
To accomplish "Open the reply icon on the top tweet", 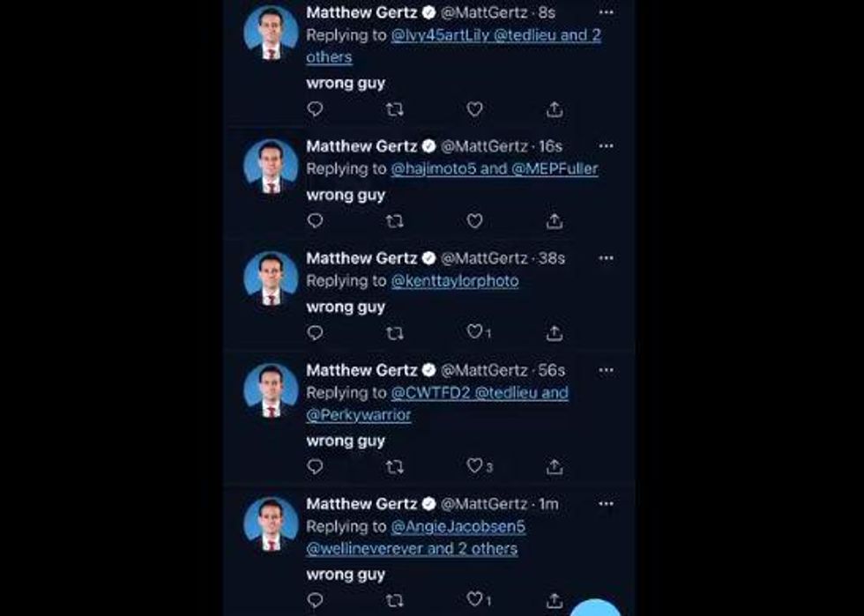I will (x=314, y=110).
